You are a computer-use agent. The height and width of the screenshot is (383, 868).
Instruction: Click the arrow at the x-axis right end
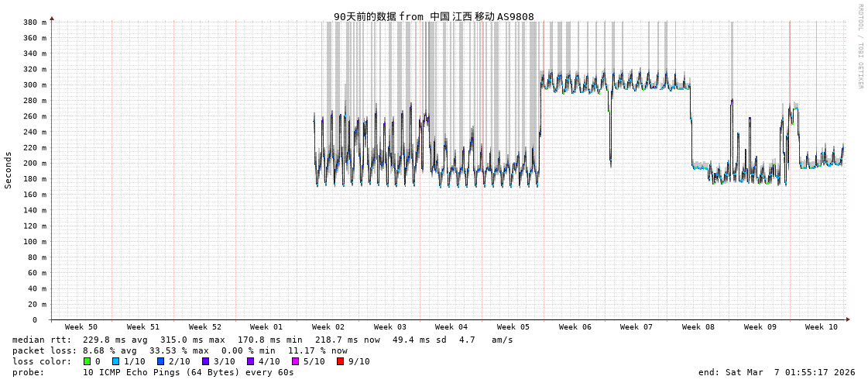848,319
